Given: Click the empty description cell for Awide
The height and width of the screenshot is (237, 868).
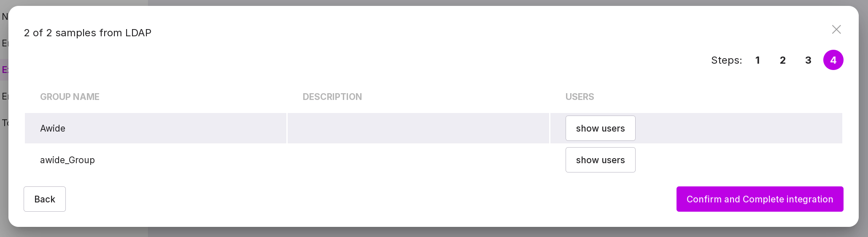Looking at the screenshot, I should [418, 128].
